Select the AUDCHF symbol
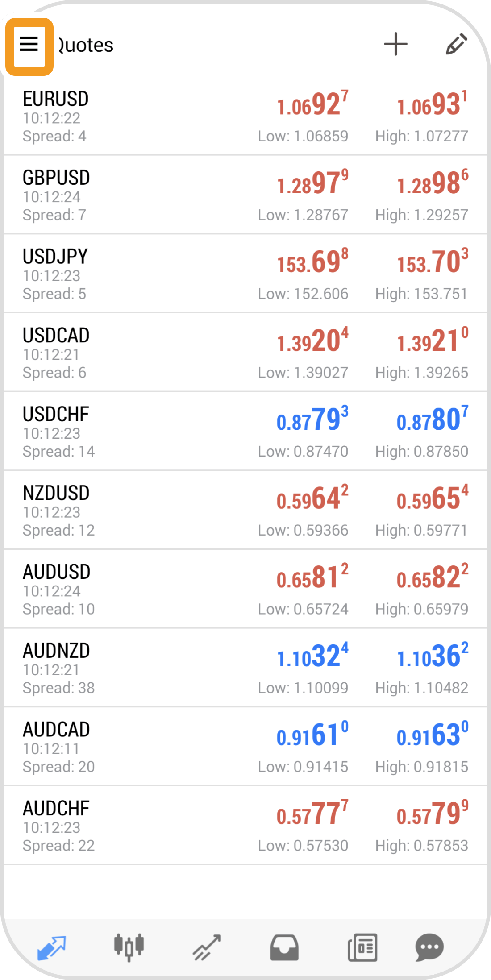The image size is (491, 980). (57, 808)
